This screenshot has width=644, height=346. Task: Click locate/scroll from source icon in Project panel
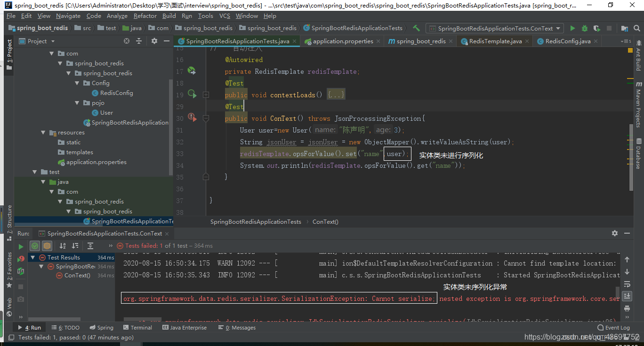tap(127, 41)
